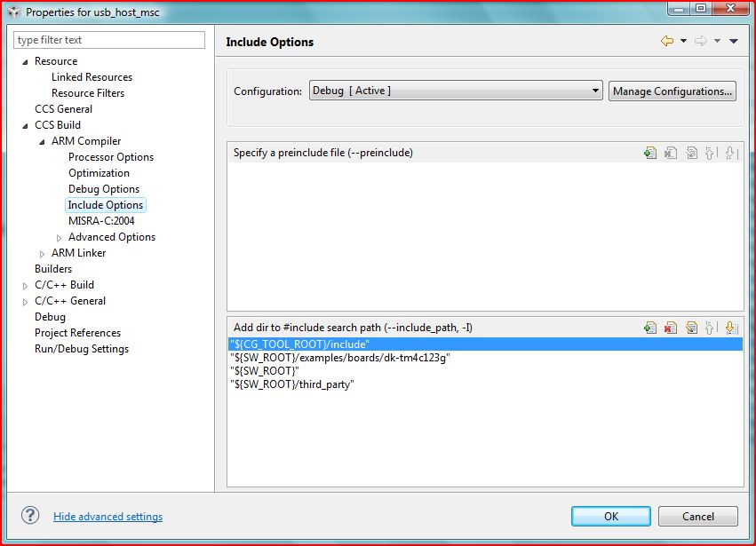Viewport: 756px width, 546px height.
Task: Go back using yellow arrow icon
Action: tap(667, 41)
